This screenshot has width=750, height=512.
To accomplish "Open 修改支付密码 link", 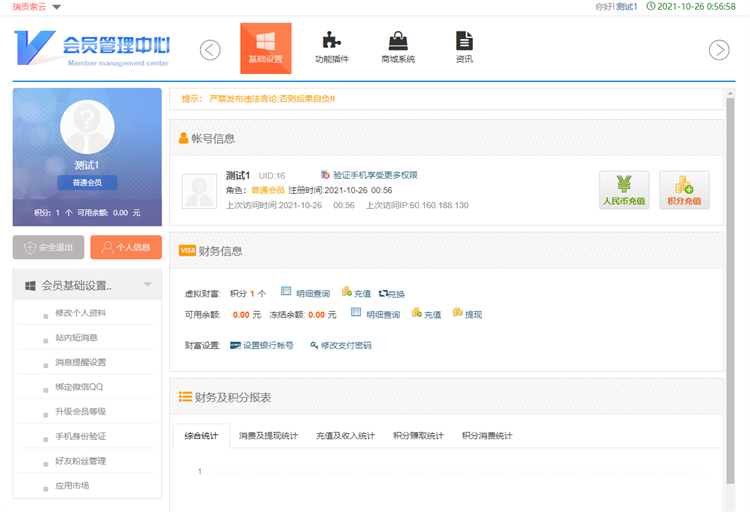I will pyautogui.click(x=346, y=345).
